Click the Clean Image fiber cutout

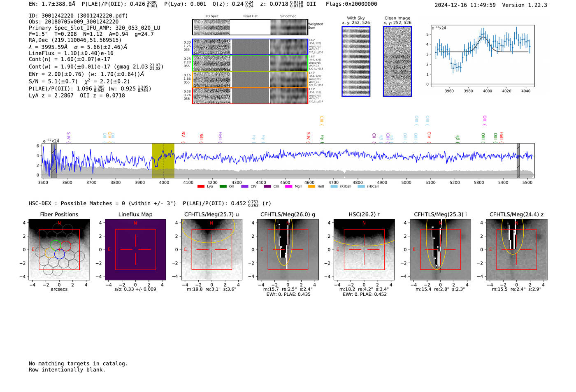pyautogui.click(x=397, y=61)
